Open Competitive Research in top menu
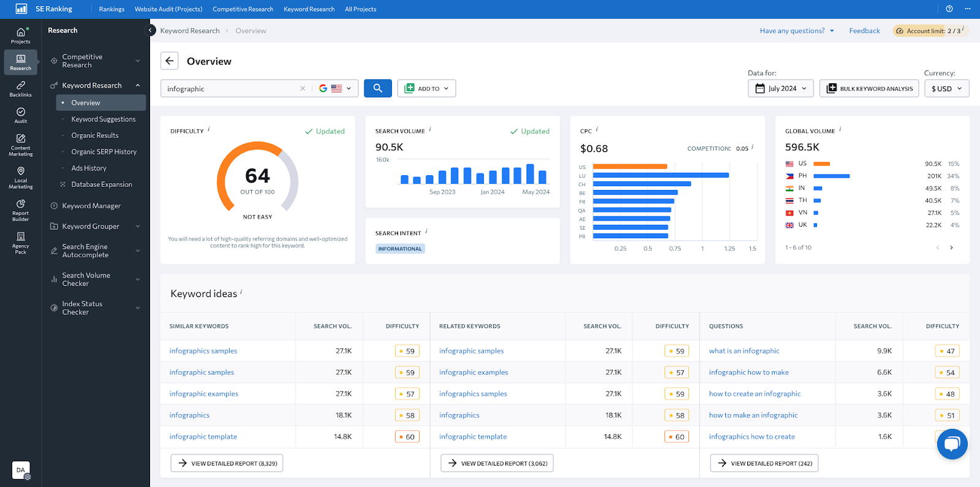The image size is (980, 487). (243, 9)
